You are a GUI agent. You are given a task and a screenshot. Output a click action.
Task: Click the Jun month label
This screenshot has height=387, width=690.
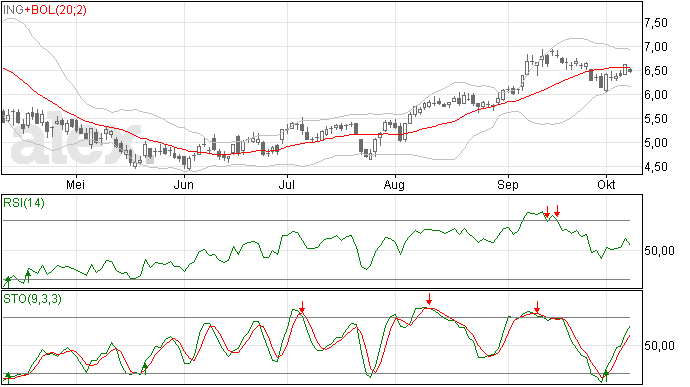(x=184, y=185)
